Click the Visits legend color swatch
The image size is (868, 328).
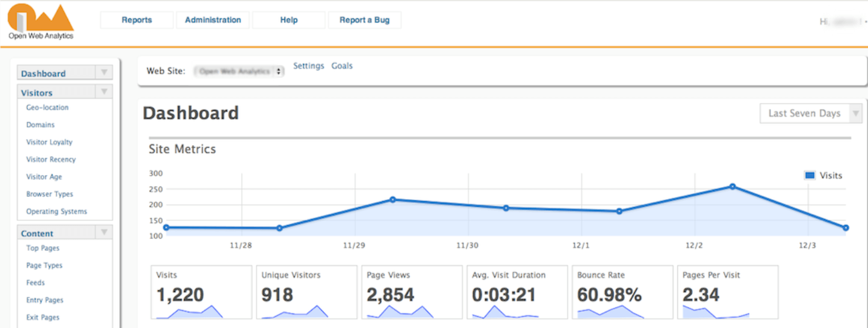pos(810,176)
